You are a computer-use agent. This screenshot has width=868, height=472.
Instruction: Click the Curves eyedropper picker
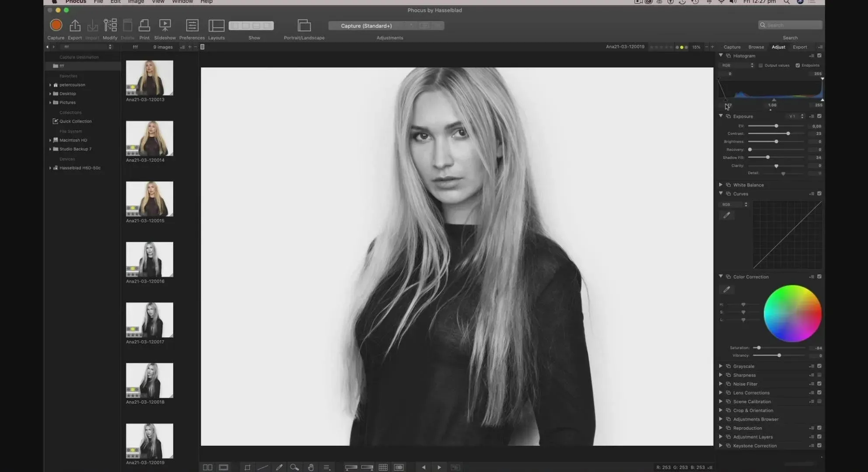tap(727, 215)
